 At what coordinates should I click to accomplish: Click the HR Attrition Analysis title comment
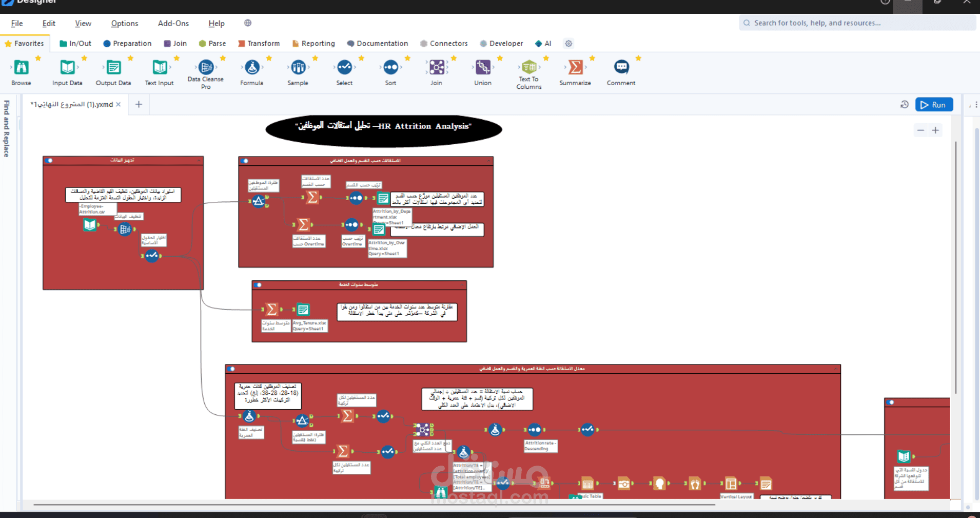(383, 130)
